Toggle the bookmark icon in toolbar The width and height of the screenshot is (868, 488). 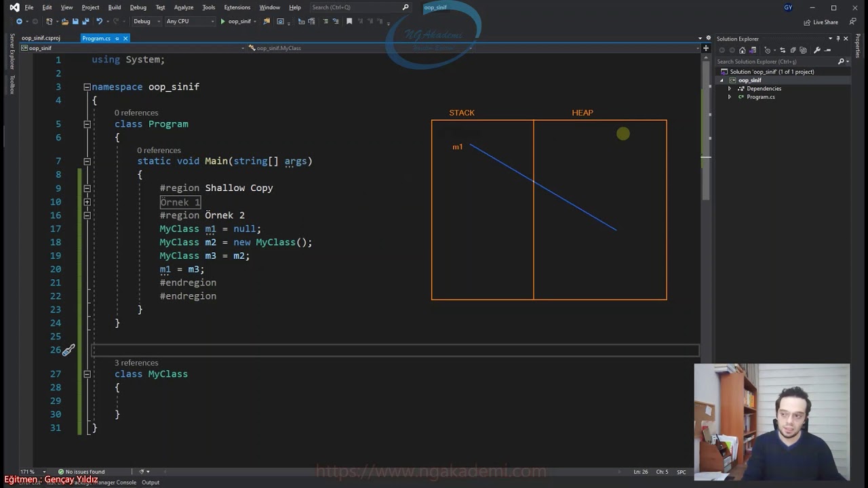[349, 21]
